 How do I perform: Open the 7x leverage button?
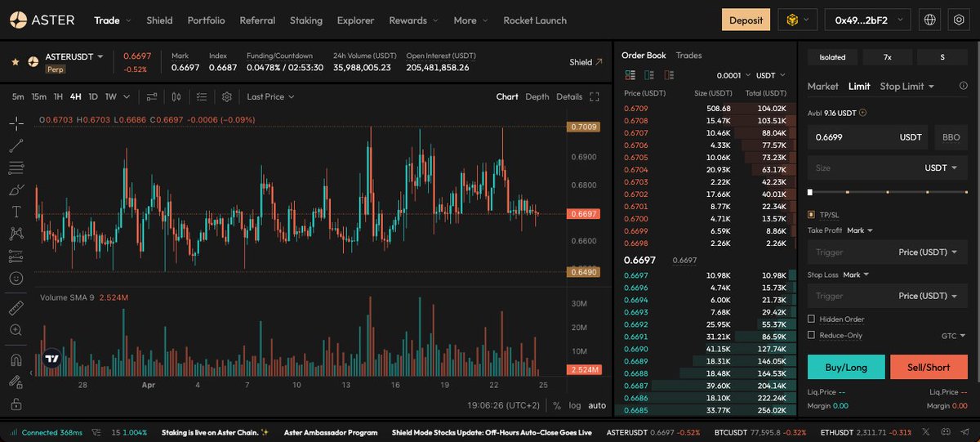pyautogui.click(x=887, y=57)
